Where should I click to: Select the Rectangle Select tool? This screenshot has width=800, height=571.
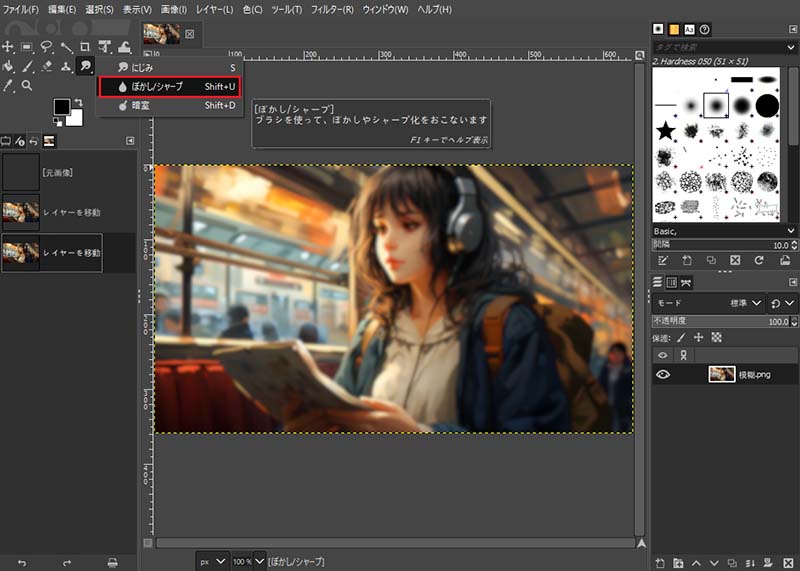coord(27,47)
